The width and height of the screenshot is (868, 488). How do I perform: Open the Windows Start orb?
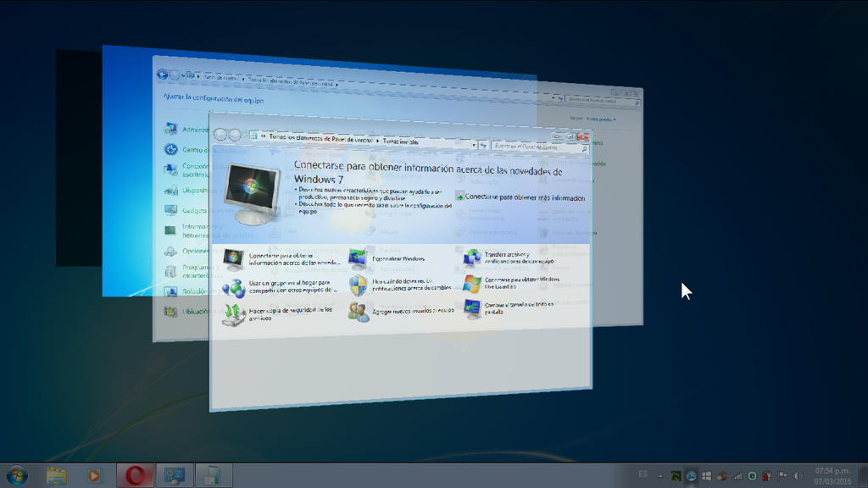(x=17, y=476)
